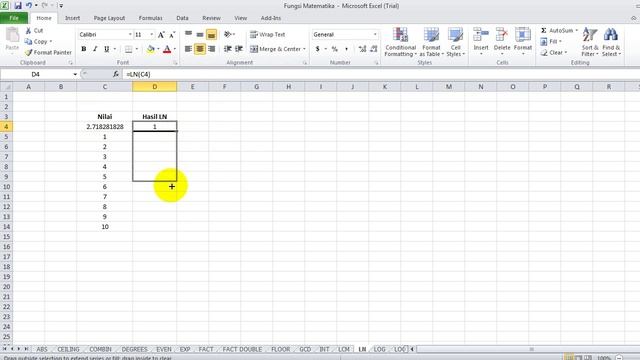Click the Select All corner button

coord(6,87)
